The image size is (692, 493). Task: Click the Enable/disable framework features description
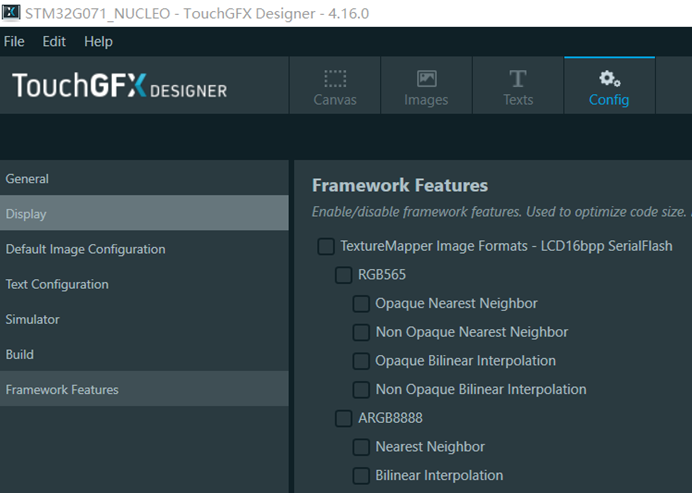coord(502,212)
